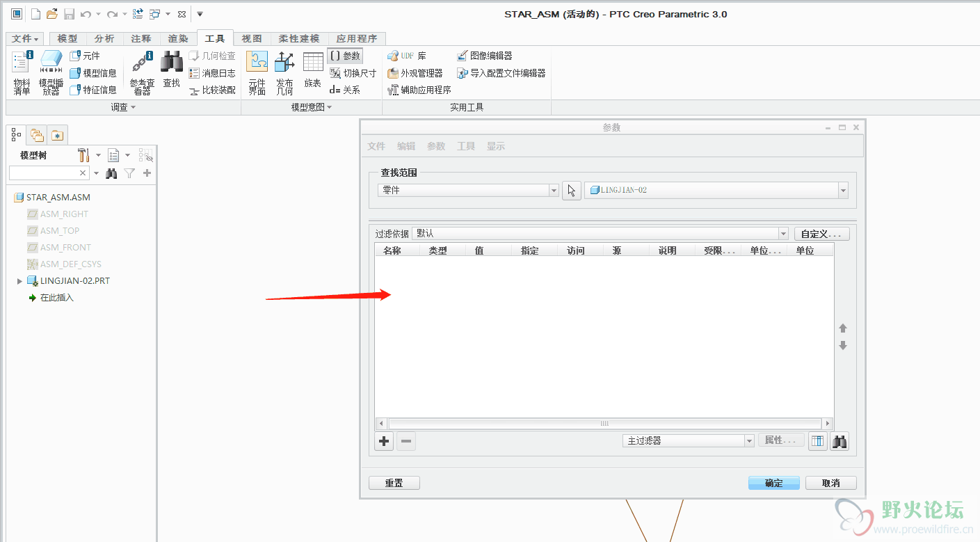This screenshot has width=980, height=542.
Task: Open 模型信息 model information
Action: [x=93, y=73]
